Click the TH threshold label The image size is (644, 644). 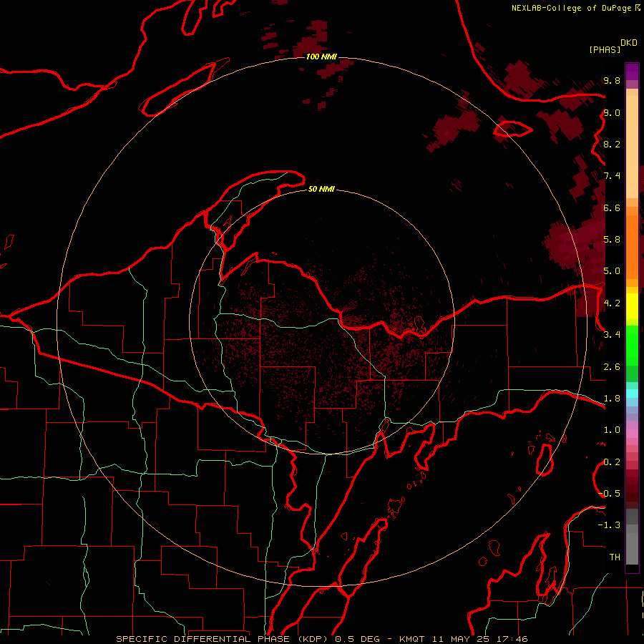click(615, 557)
